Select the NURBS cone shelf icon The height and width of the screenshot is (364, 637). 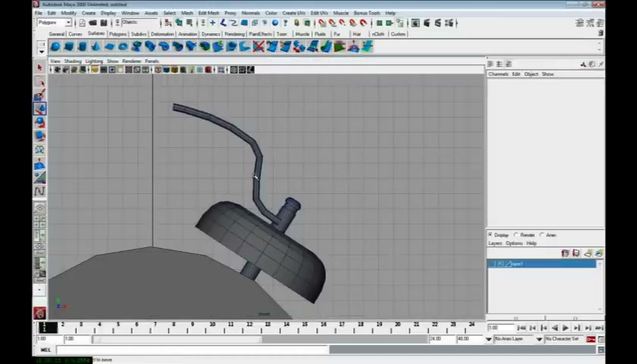pyautogui.click(x=96, y=47)
